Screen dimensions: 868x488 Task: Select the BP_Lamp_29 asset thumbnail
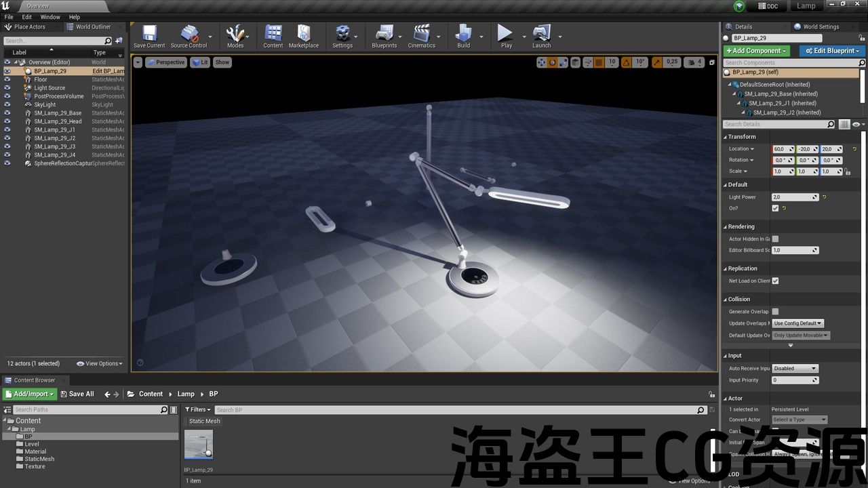[x=199, y=445]
